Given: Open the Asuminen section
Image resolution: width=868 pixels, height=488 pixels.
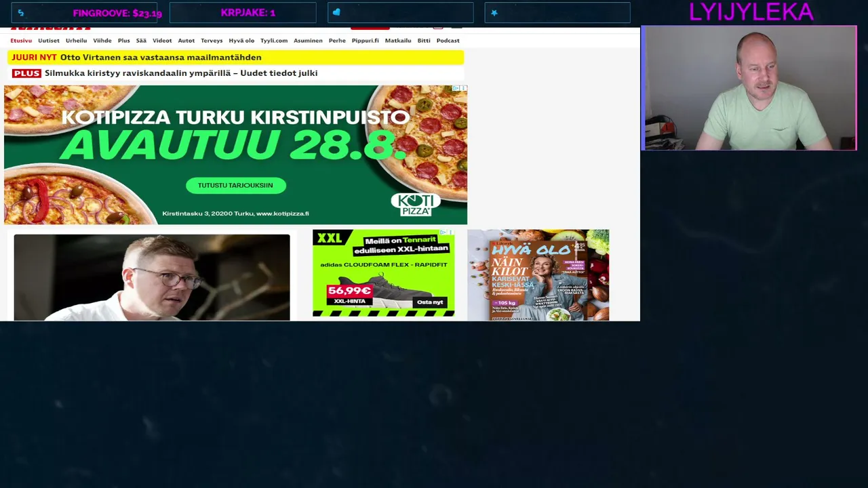Looking at the screenshot, I should coord(308,41).
